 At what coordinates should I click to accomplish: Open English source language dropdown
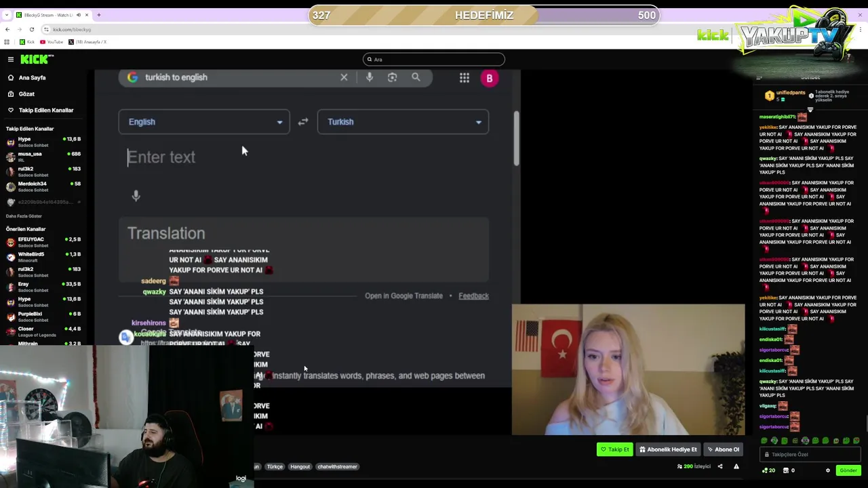tap(204, 122)
